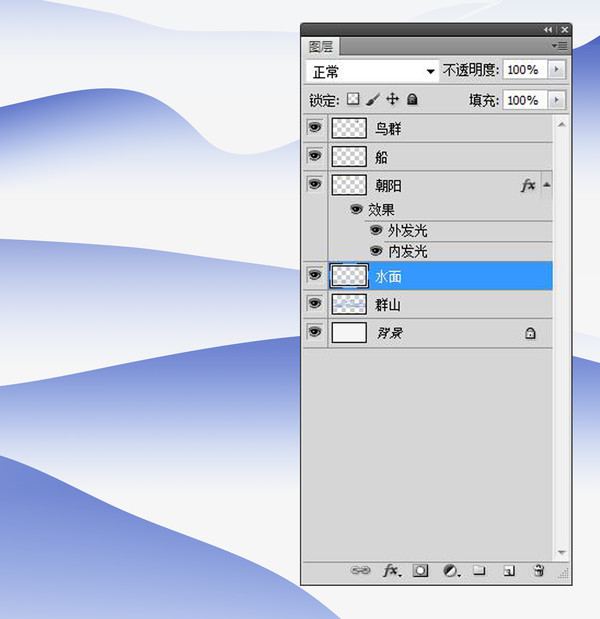This screenshot has width=600, height=619.
Task: Toggle the 外发光 effect visibility
Action: pos(376,230)
